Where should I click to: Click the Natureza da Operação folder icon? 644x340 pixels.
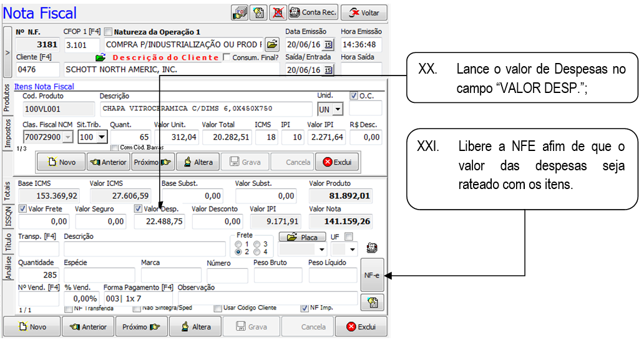pos(272,45)
